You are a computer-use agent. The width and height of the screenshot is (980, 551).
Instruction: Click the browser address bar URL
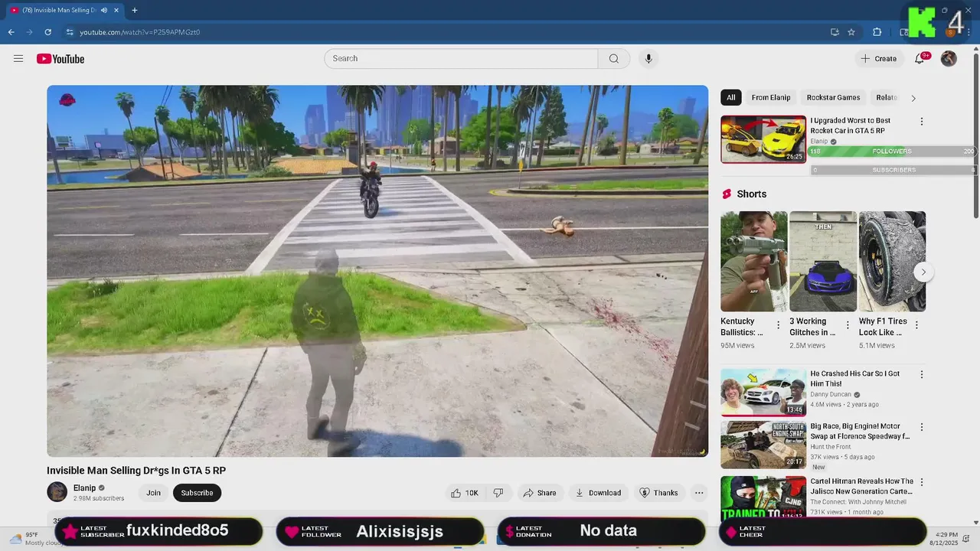point(140,32)
